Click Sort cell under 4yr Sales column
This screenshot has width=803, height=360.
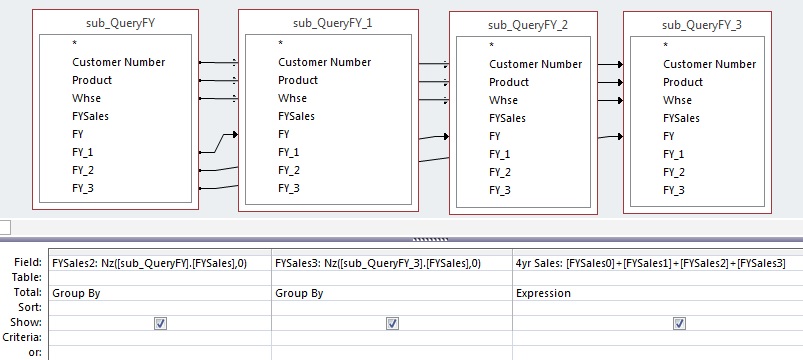658,308
